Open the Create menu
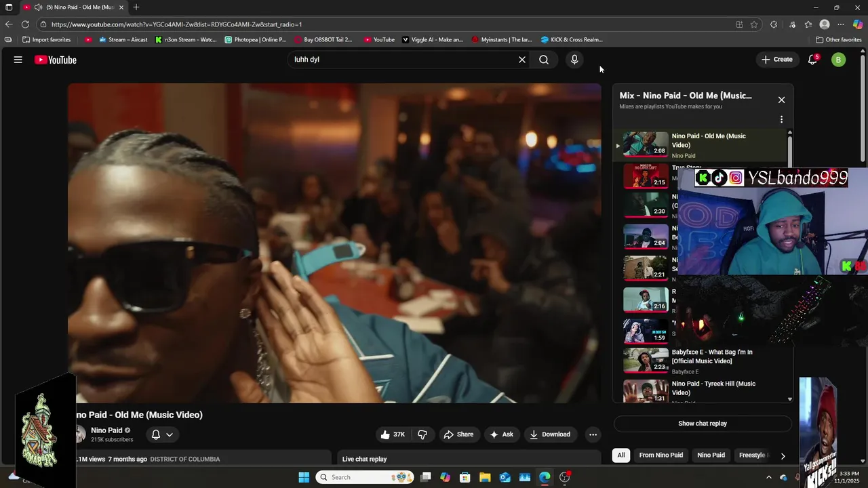 click(776, 60)
